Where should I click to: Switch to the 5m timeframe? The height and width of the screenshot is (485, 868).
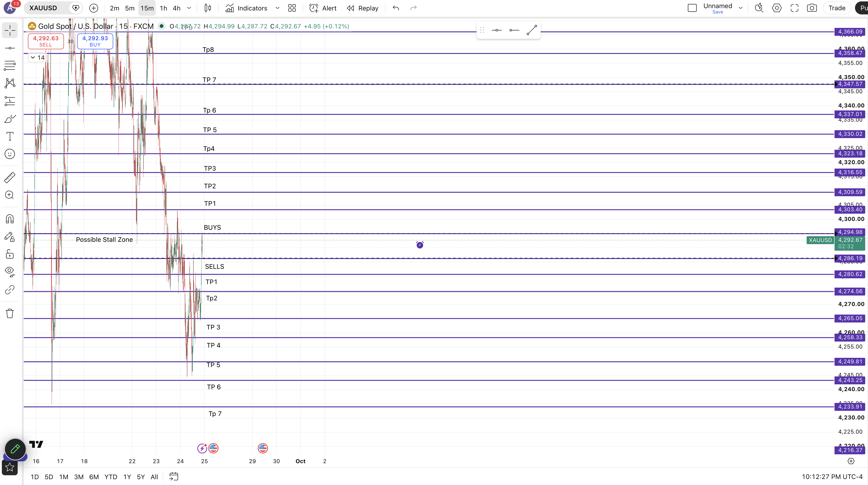130,8
